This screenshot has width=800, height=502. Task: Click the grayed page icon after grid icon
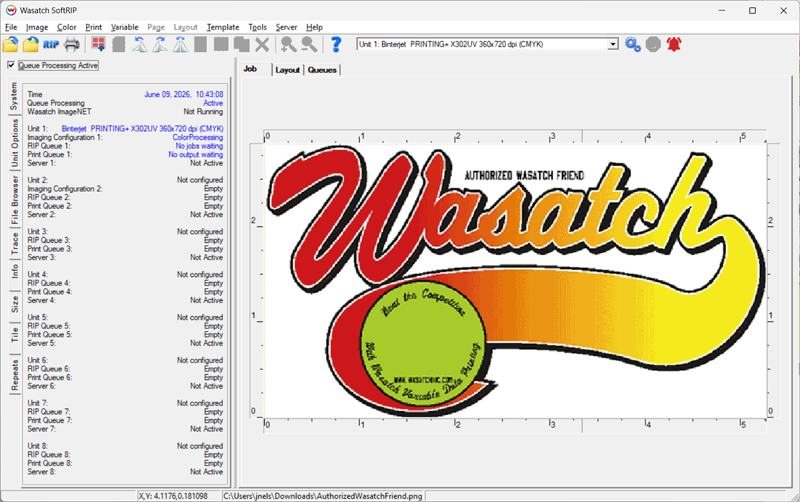coord(119,44)
